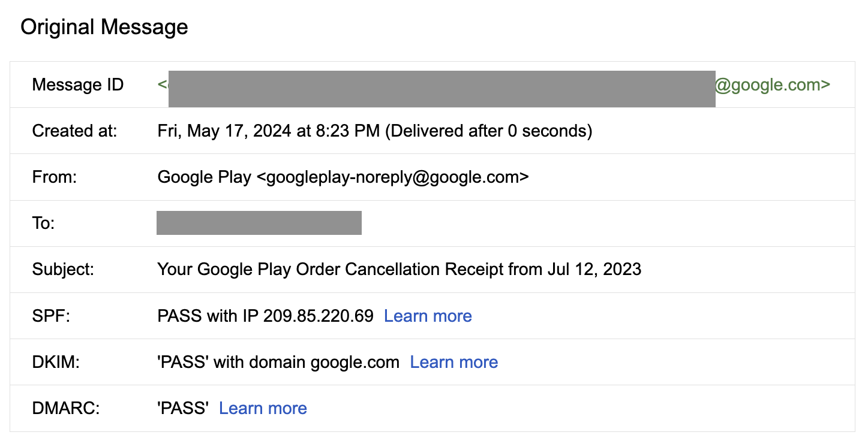Select the gray redacted Message ID block
Screen dimensions: 868x444
[x=441, y=88]
